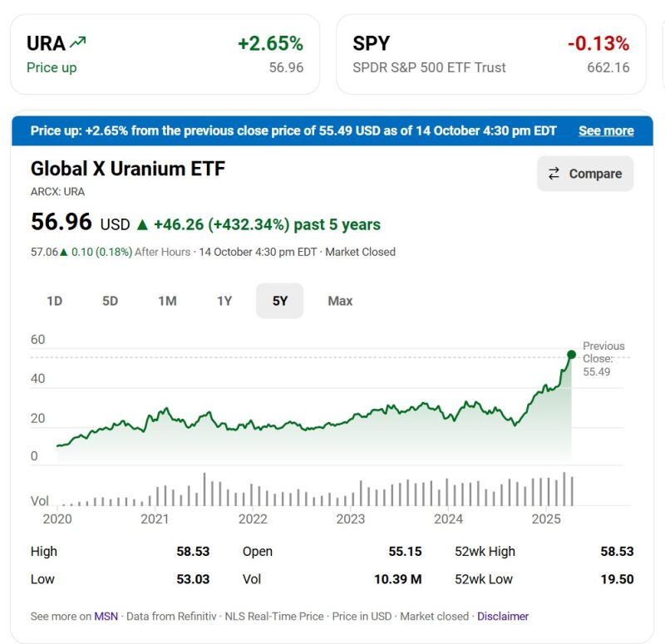The height and width of the screenshot is (644, 665).
Task: Click the swap-arrows icon inside the Compare button
Action: click(x=555, y=174)
